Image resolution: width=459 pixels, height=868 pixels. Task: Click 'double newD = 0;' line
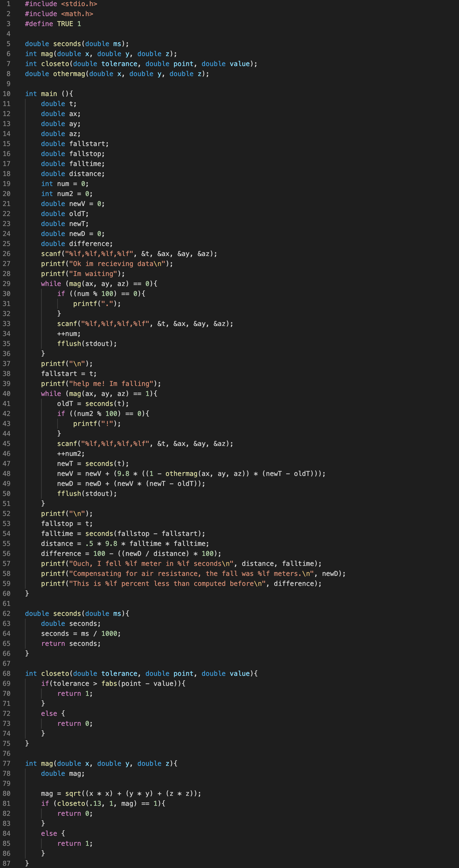73,234
